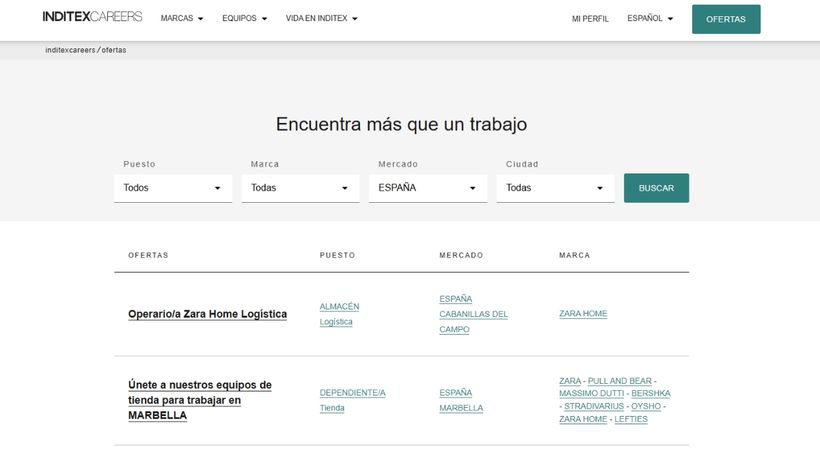This screenshot has height=461, width=820.
Task: Click the Inditex Careers logo
Action: (x=92, y=17)
